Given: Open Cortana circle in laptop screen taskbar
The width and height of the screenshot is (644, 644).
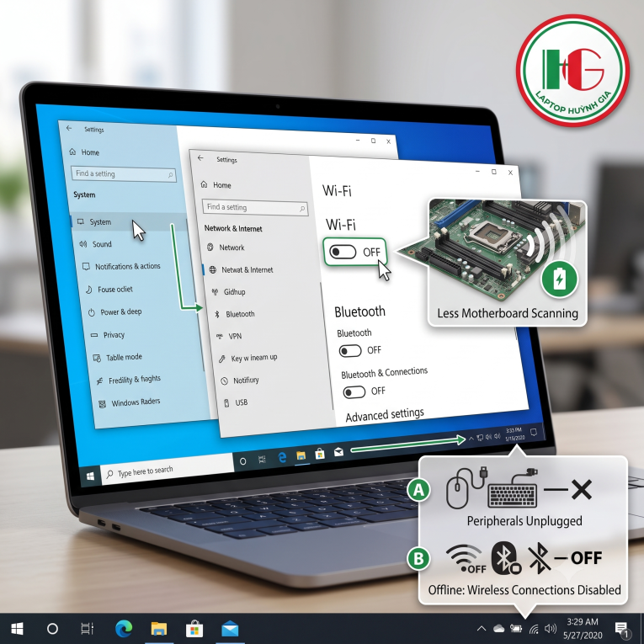Looking at the screenshot, I should coord(242,461).
